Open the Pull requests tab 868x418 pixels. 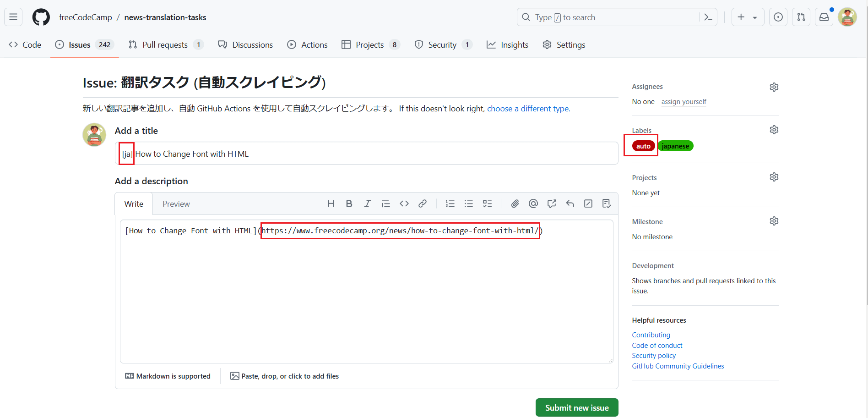(x=166, y=44)
